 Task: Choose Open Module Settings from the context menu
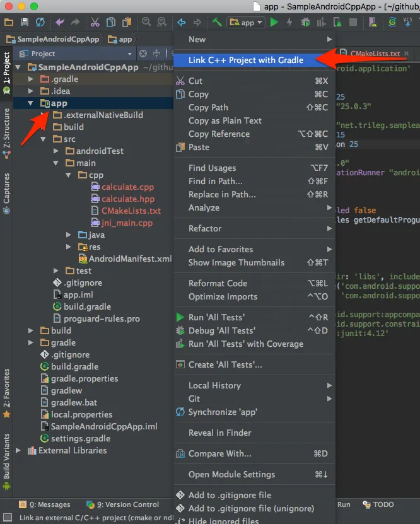pyautogui.click(x=231, y=474)
